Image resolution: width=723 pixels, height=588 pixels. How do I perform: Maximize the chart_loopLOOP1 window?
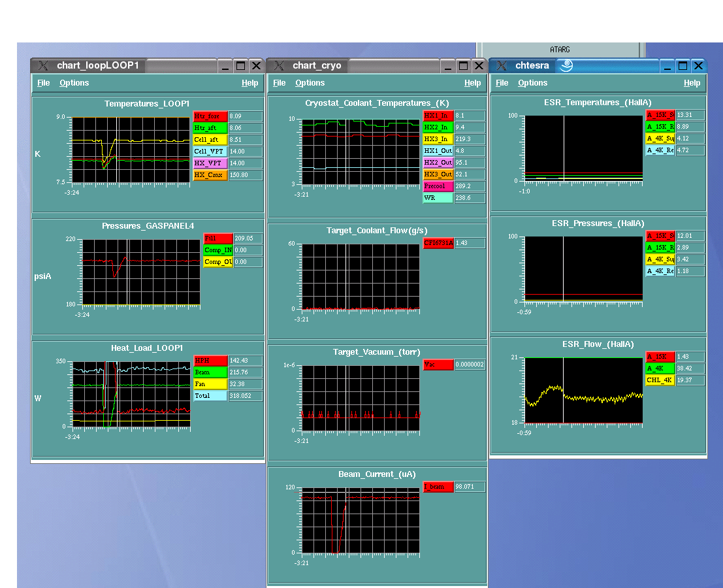pos(241,66)
